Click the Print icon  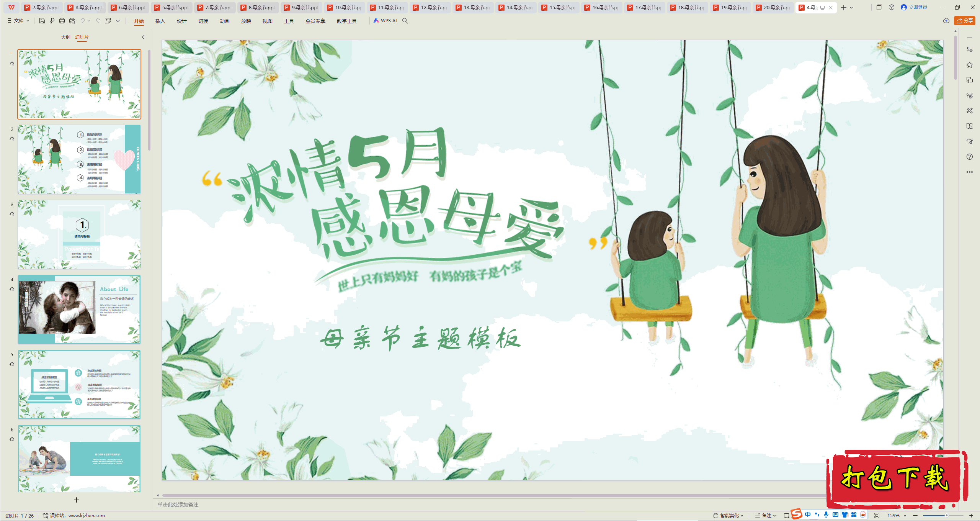tap(62, 21)
